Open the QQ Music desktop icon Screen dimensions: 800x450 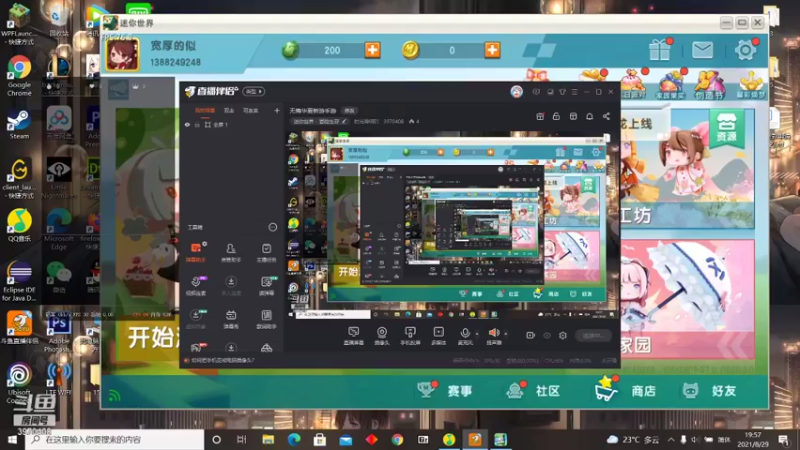(19, 226)
